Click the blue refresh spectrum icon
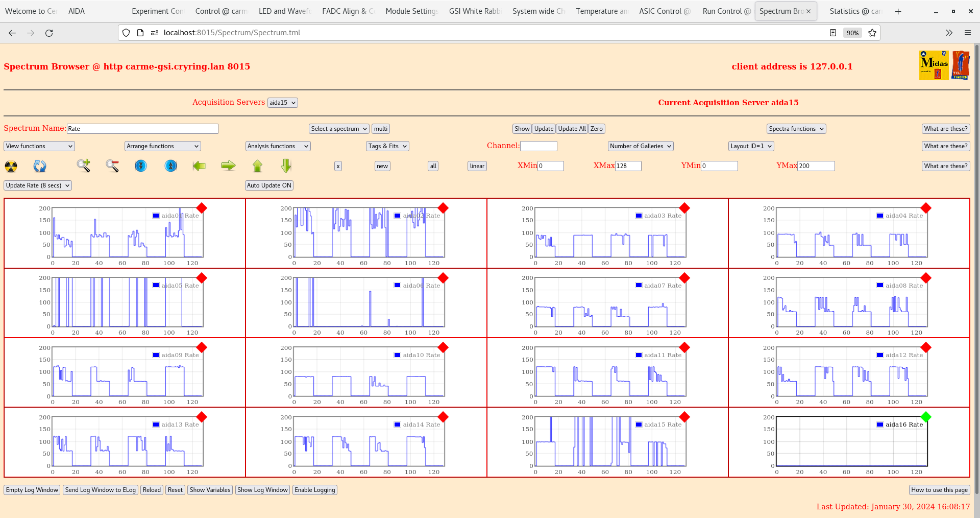This screenshot has height=518, width=980. 40,166
